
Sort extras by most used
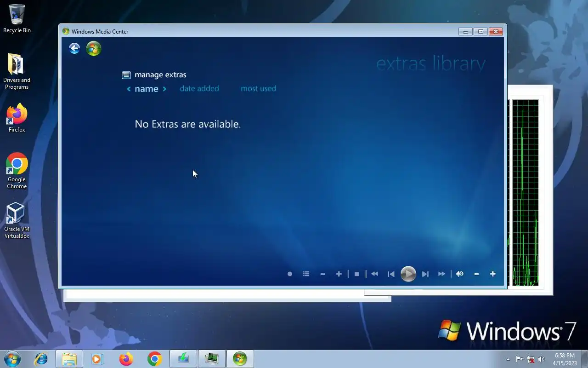(258, 88)
